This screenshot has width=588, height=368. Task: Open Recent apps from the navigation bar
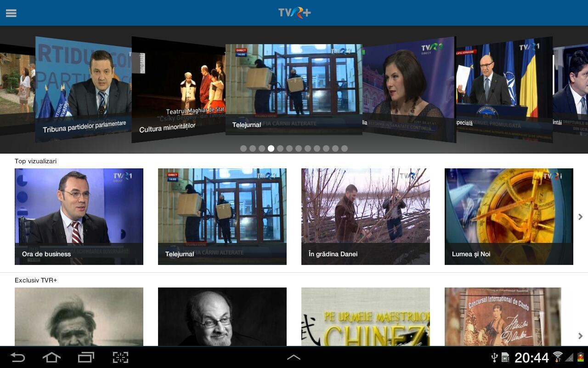86,357
